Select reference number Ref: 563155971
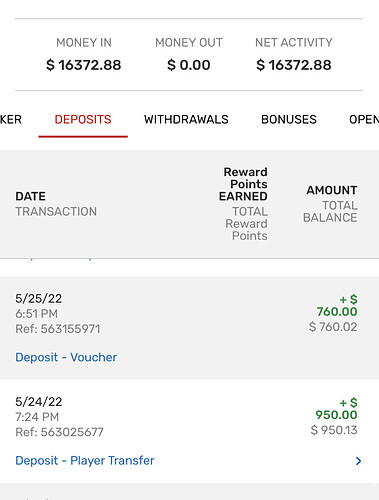The height and width of the screenshot is (500, 379). [x=58, y=329]
